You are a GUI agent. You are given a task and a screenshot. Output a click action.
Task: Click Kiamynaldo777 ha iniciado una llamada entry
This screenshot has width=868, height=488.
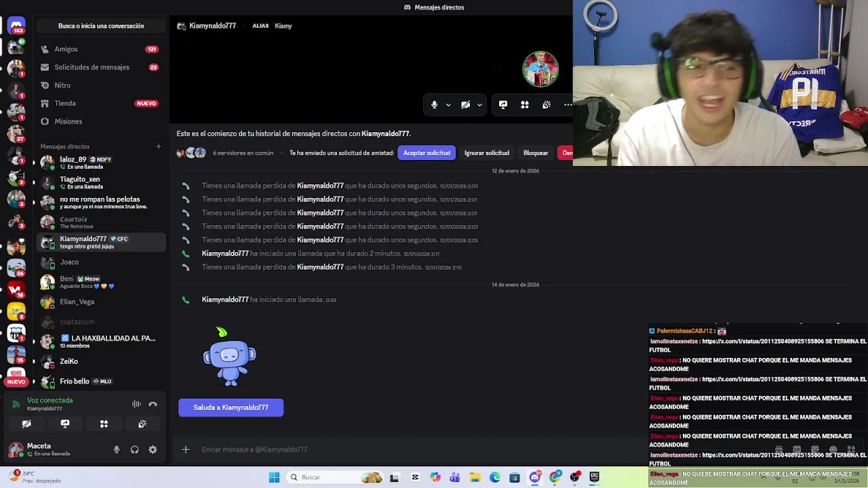click(x=269, y=300)
